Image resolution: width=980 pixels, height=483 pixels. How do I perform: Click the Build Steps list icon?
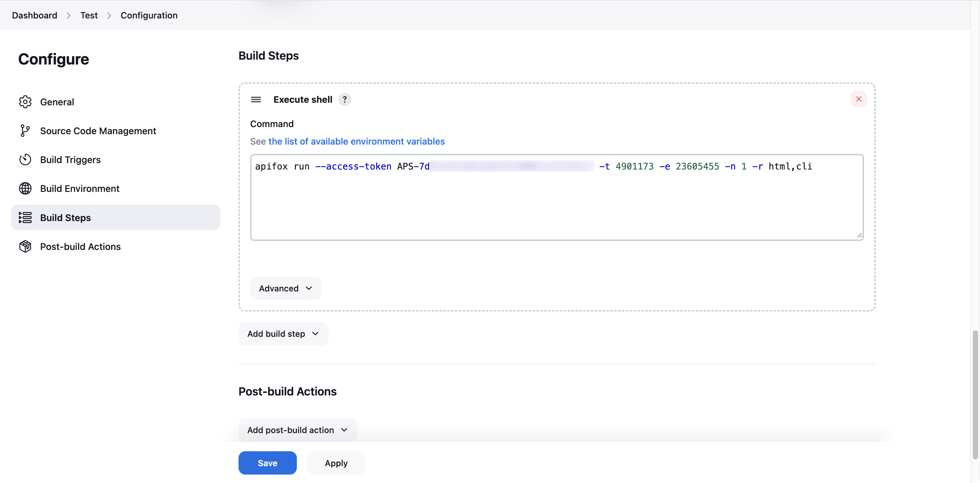[25, 217]
